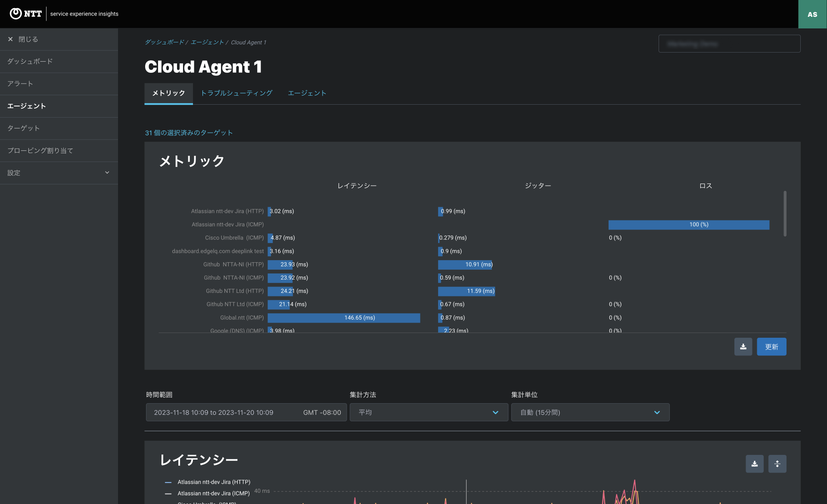
Task: Click Cisco Umbrella (ICMP) row label
Action: 234,238
